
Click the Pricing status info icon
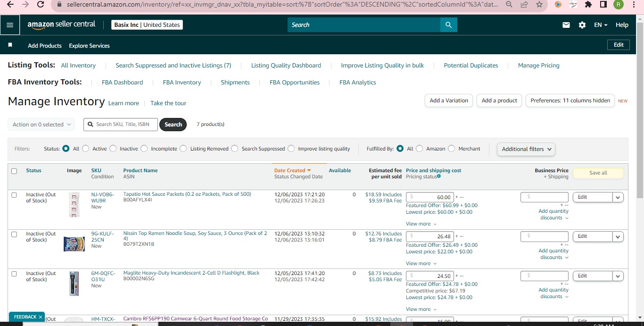point(439,176)
